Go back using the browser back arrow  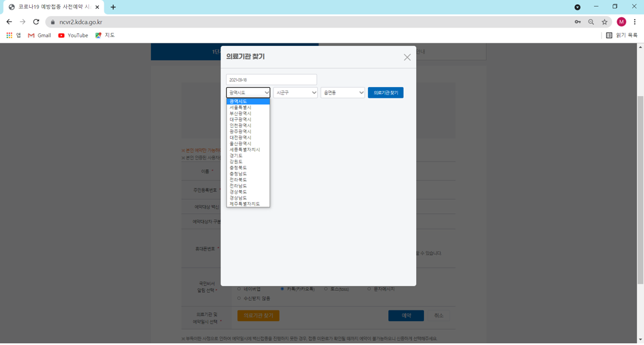click(9, 21)
